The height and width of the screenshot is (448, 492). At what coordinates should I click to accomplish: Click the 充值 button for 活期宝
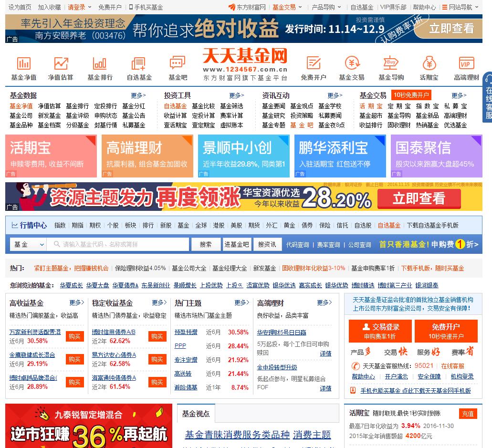click(x=468, y=414)
